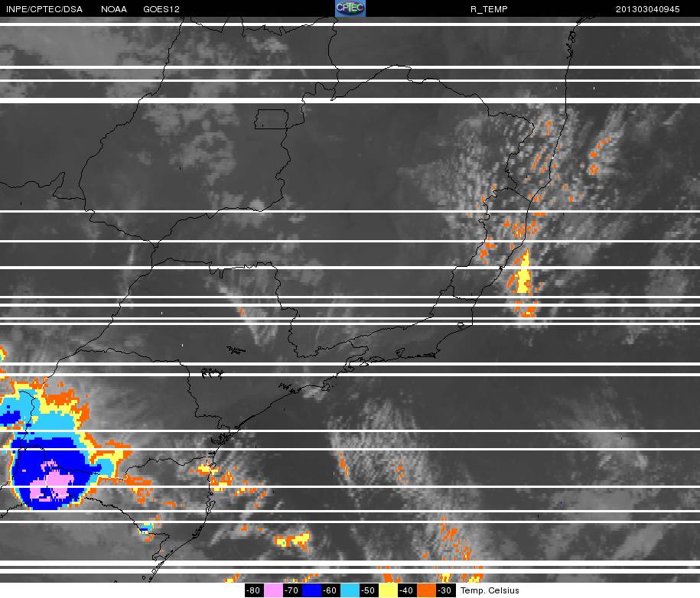Click the yellow cloud patch near east coast

(523, 275)
